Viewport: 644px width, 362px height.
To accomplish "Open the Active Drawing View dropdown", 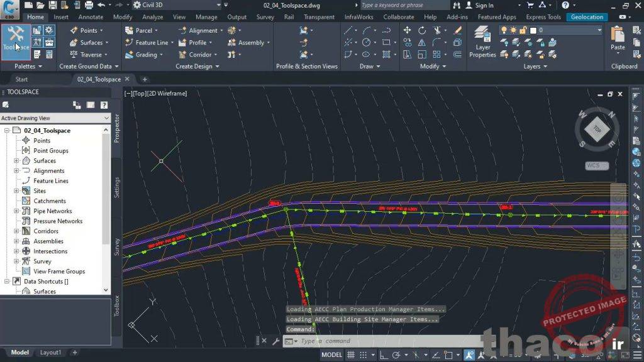I will (x=107, y=118).
